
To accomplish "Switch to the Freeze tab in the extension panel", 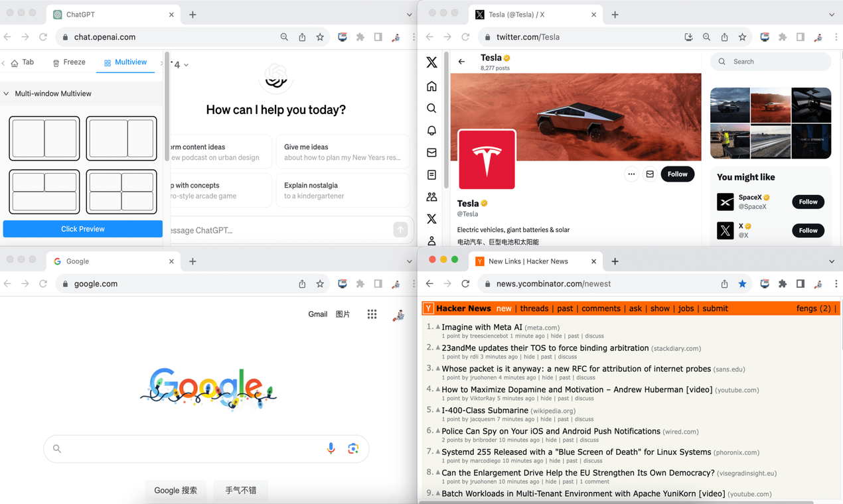I will coord(69,62).
